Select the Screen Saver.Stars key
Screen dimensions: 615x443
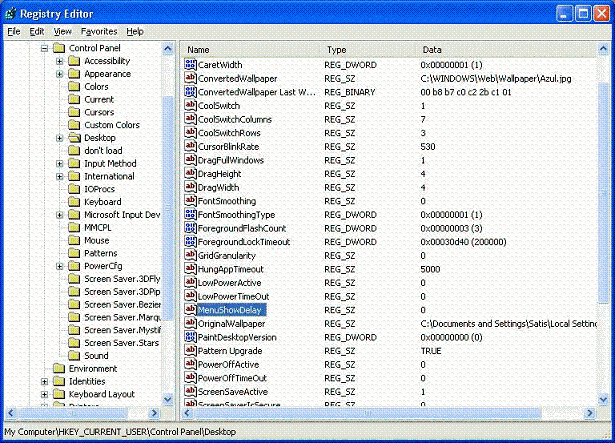[x=121, y=343]
